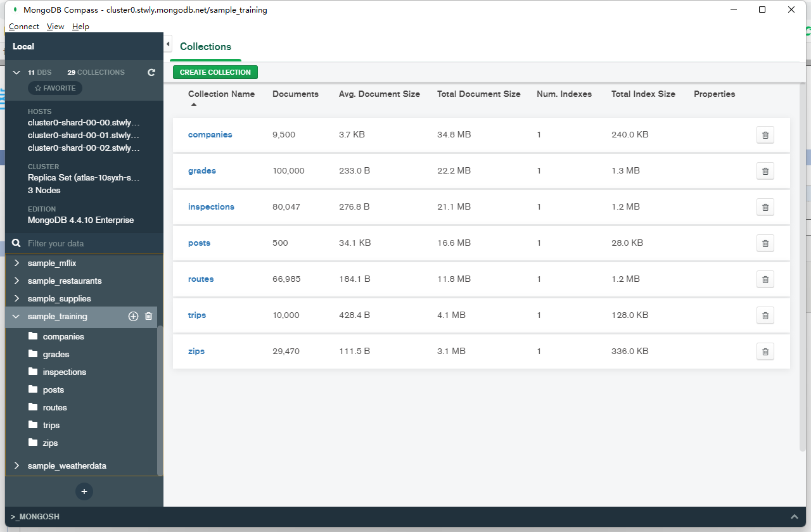Click the 34.8 MB total size for companies
This screenshot has width=811, height=532.
454,135
